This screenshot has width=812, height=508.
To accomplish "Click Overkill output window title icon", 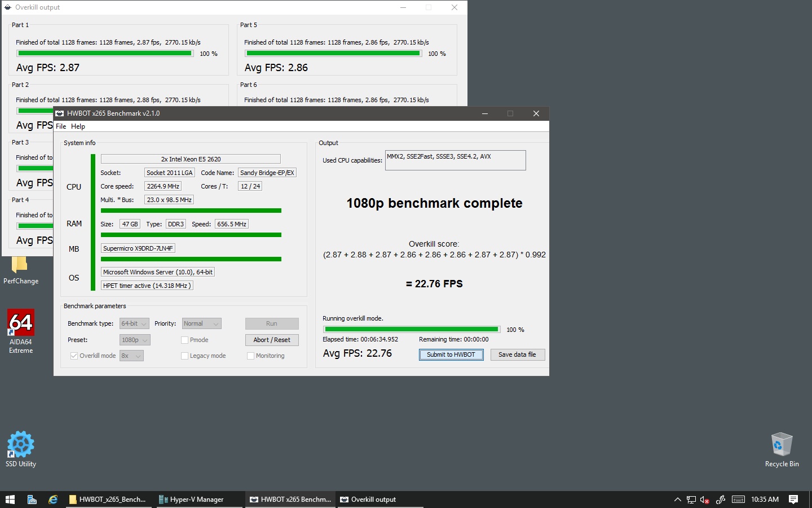I will [x=8, y=7].
